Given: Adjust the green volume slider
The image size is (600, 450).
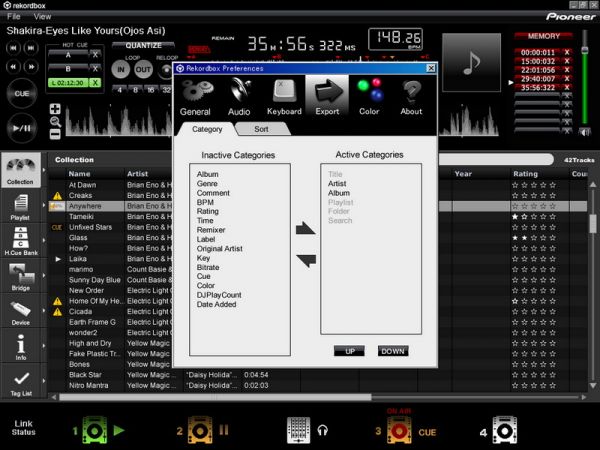Looking at the screenshot, I should [585, 50].
